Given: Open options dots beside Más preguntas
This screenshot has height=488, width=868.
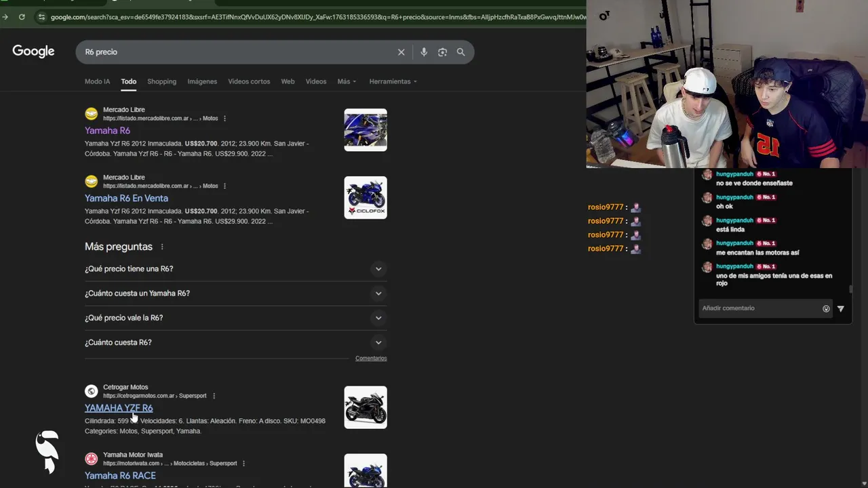Looking at the screenshot, I should coord(162,247).
